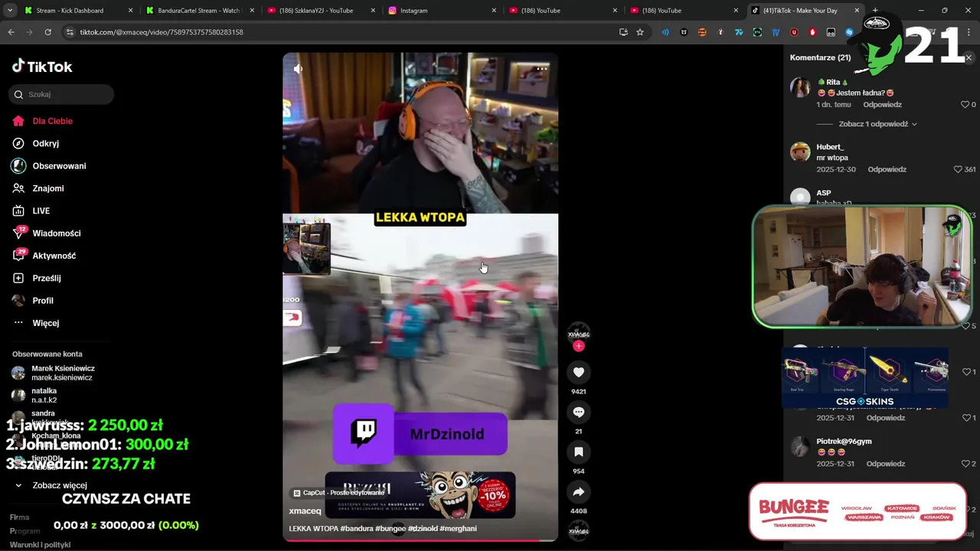Click Warunki i polityki footer link
The image size is (980, 551).
click(x=40, y=545)
